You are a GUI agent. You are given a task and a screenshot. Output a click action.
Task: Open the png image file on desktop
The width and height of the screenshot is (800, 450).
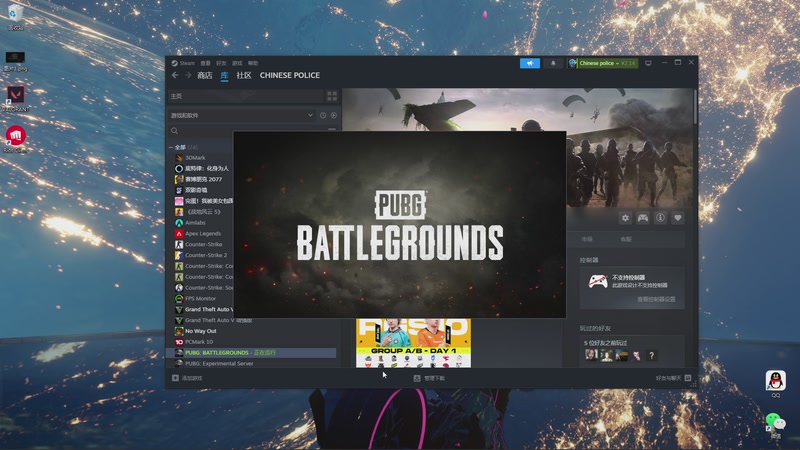pyautogui.click(x=15, y=61)
